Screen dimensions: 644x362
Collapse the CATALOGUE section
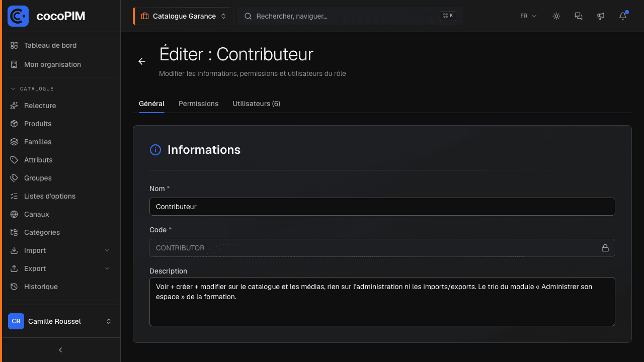tap(32, 88)
